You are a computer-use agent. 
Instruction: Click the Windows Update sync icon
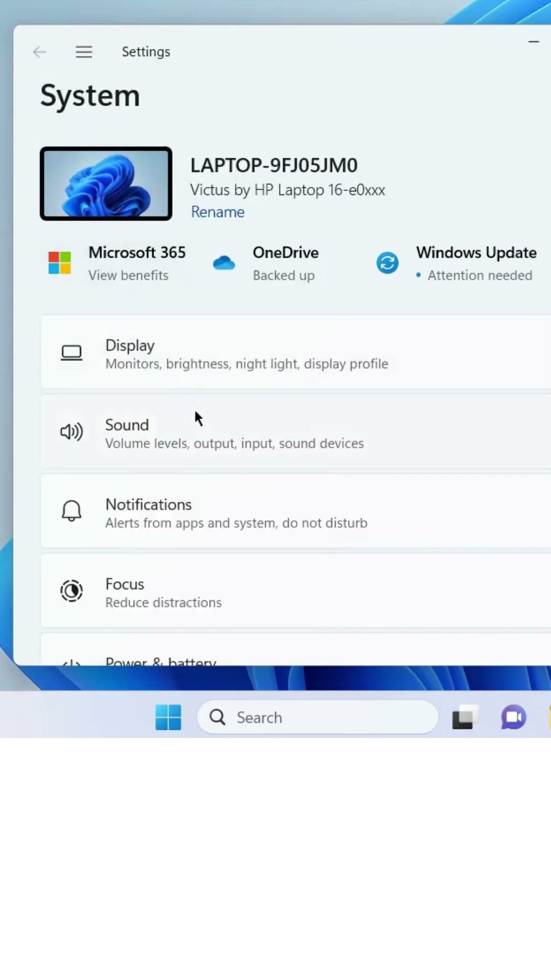point(388,263)
